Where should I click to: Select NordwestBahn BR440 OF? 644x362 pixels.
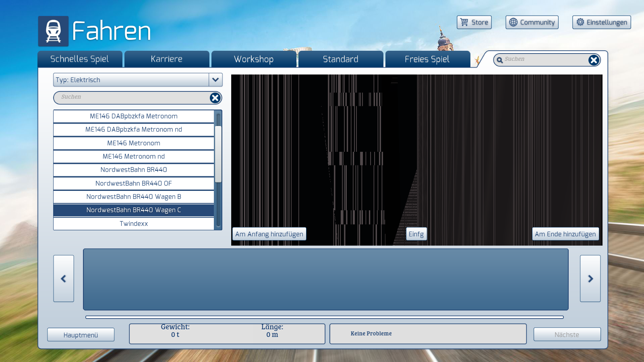point(134,183)
